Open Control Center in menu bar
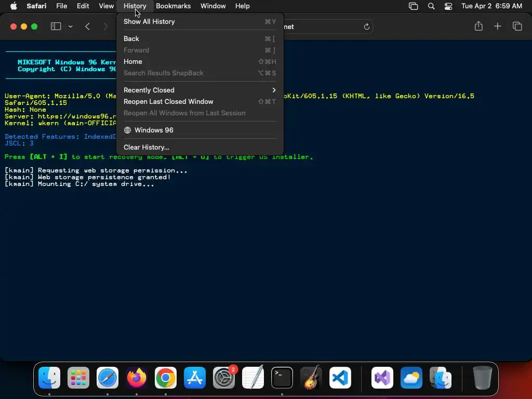The width and height of the screenshot is (532, 399). 448,6
